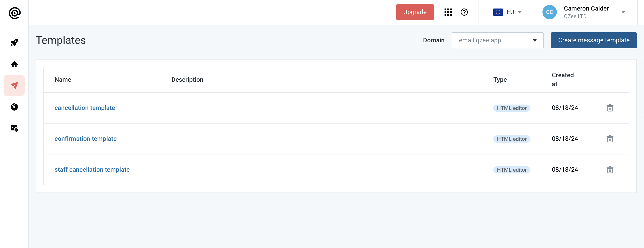Open the apps grid icon
Viewport: 644px width, 248px height.
(448, 12)
